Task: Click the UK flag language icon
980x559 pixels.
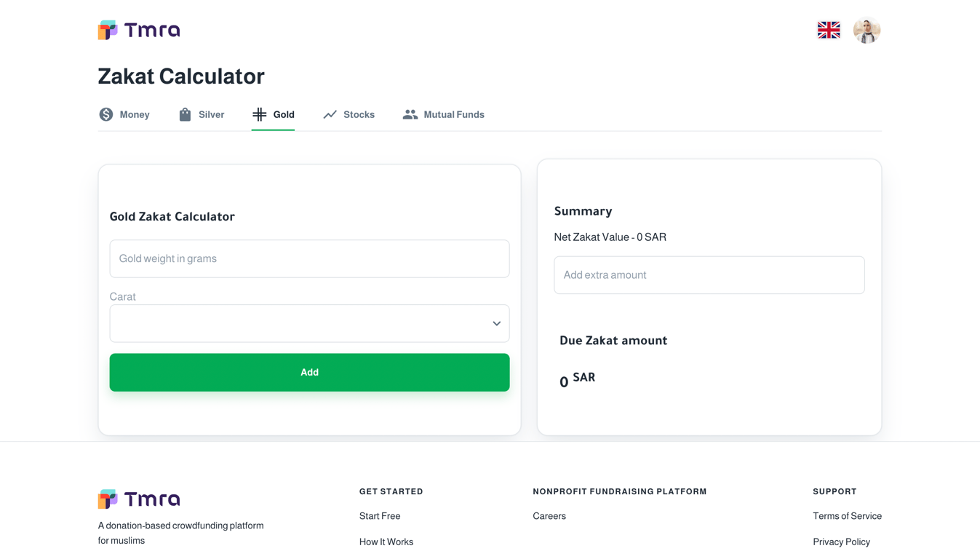Action: pos(829,30)
